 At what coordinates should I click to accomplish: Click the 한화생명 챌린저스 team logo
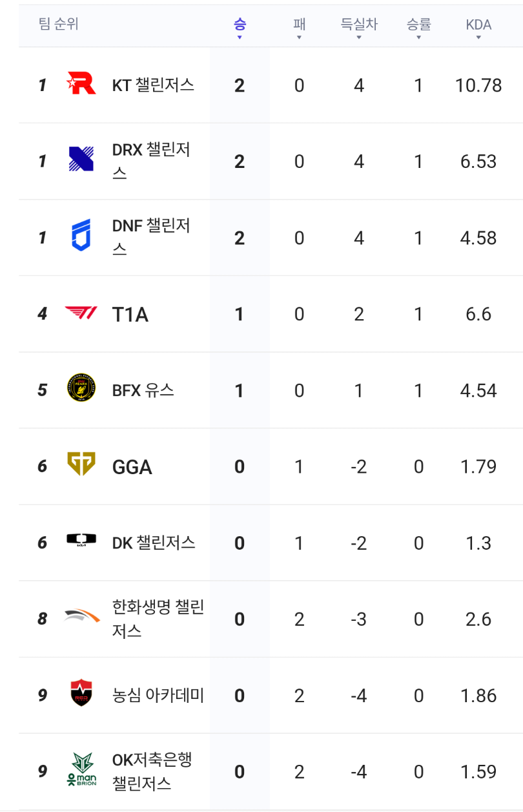[x=81, y=618]
